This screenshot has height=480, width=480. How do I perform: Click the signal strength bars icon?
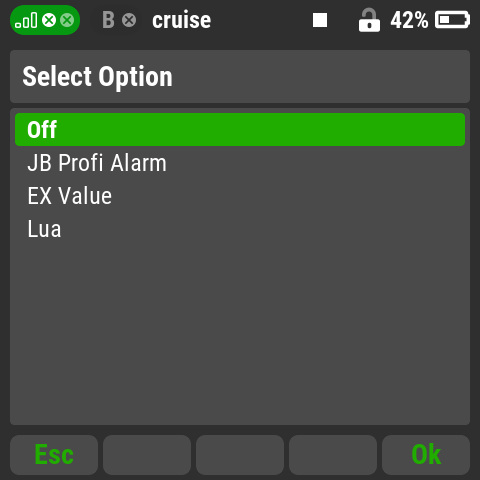pyautogui.click(x=26, y=20)
